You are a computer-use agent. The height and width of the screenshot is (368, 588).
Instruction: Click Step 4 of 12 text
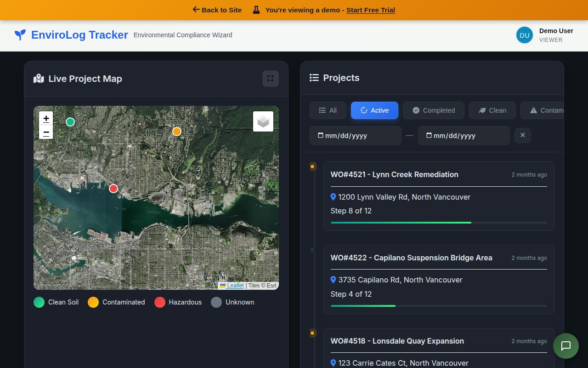coord(351,294)
